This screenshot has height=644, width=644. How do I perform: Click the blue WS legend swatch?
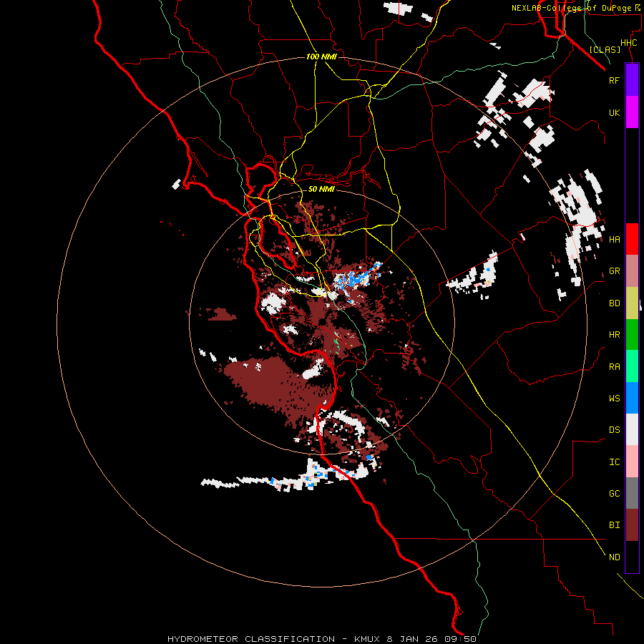coord(632,398)
